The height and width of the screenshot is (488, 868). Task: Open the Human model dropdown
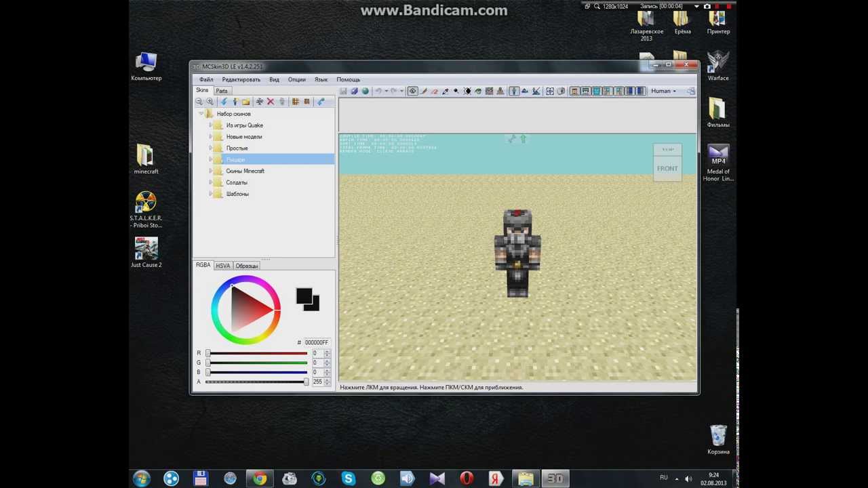[664, 91]
